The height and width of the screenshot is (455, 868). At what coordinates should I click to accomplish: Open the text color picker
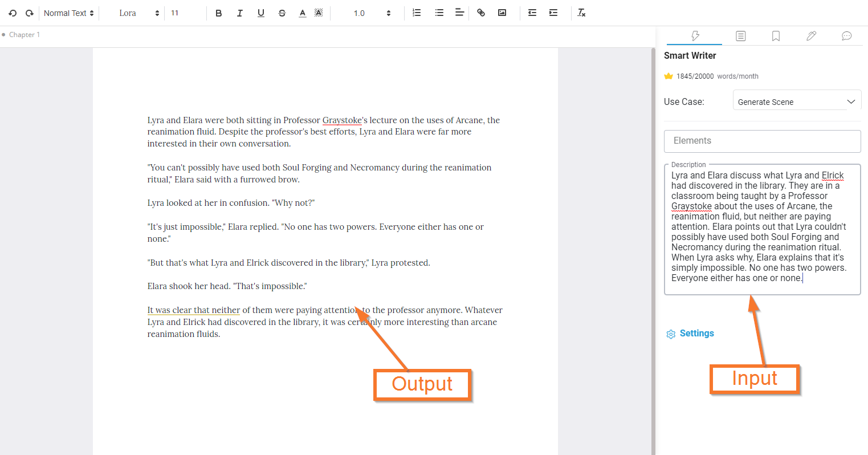(303, 13)
